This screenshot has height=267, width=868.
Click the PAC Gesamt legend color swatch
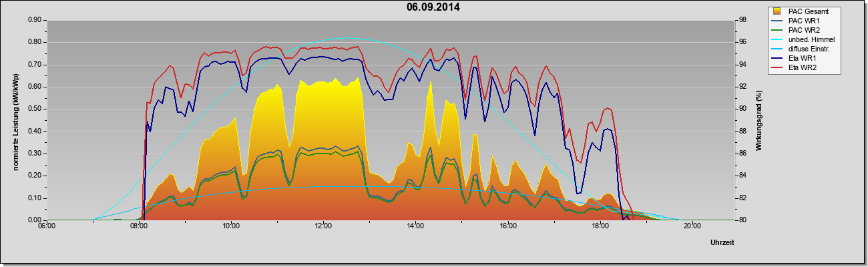point(778,11)
